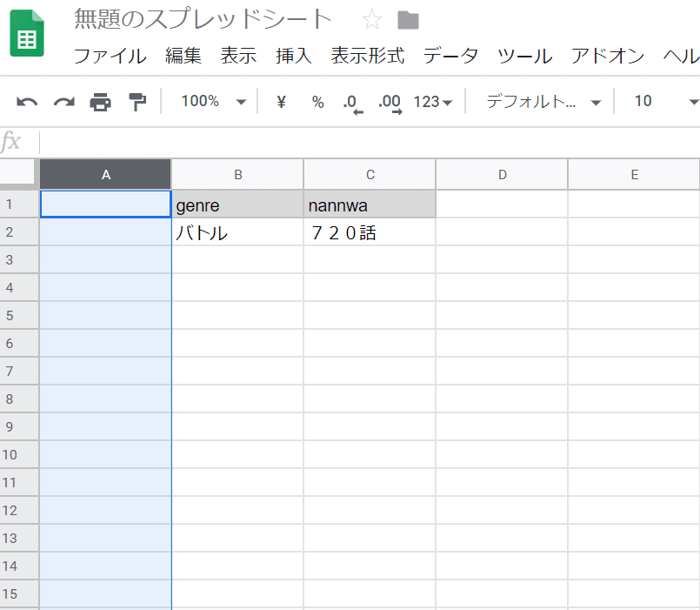Select all cells with corner box

(x=17, y=171)
